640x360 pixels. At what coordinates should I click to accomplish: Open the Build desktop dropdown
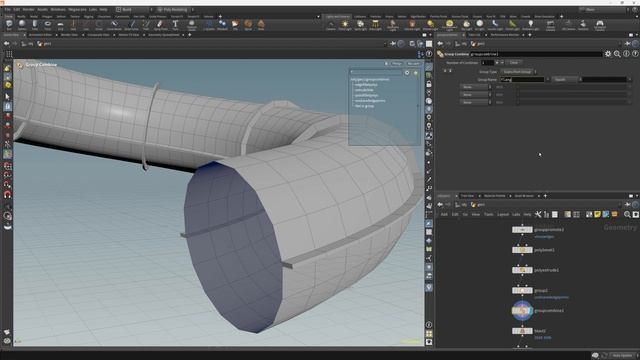coord(133,9)
